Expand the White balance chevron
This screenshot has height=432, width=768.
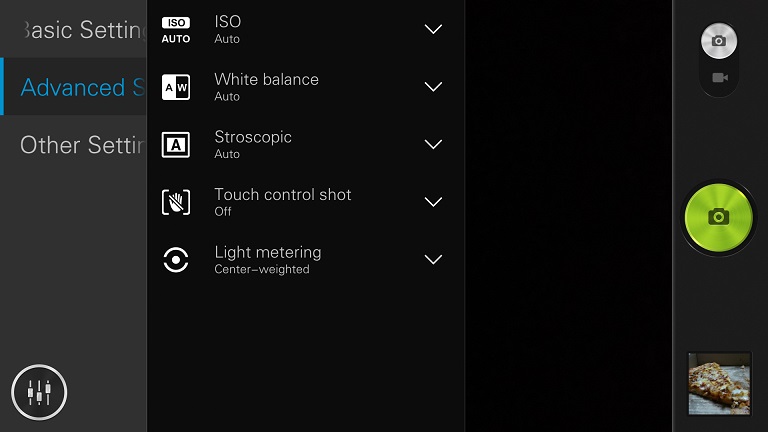(433, 87)
